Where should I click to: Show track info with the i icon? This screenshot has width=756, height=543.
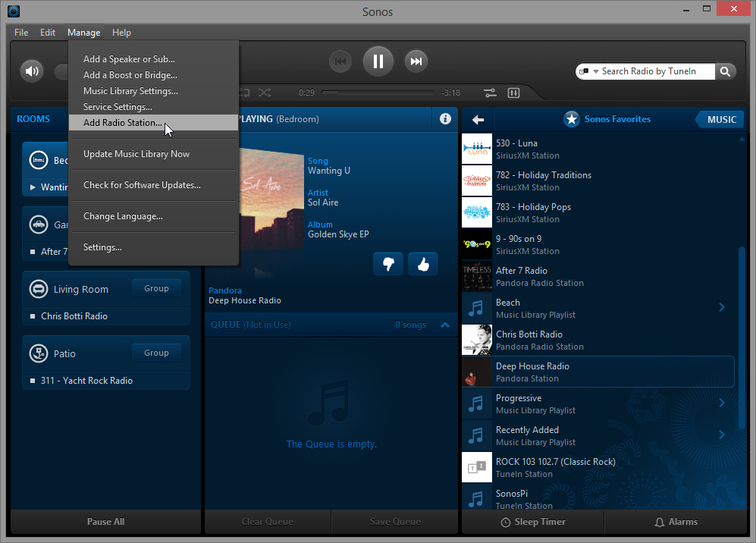(x=446, y=118)
